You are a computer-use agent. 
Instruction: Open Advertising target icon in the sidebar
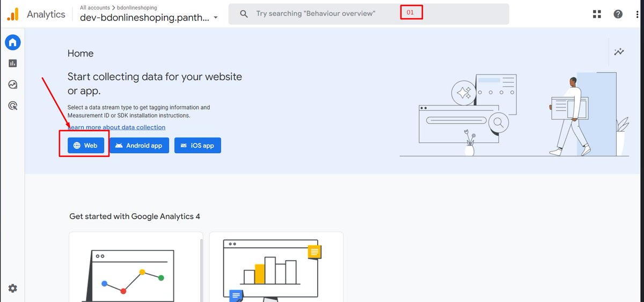click(x=13, y=105)
